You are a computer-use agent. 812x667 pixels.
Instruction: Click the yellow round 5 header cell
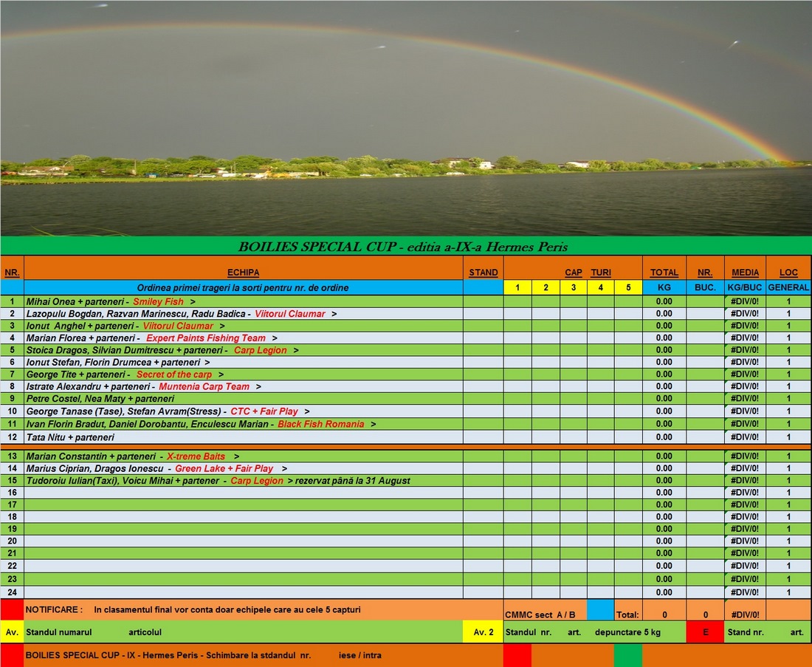click(x=628, y=288)
